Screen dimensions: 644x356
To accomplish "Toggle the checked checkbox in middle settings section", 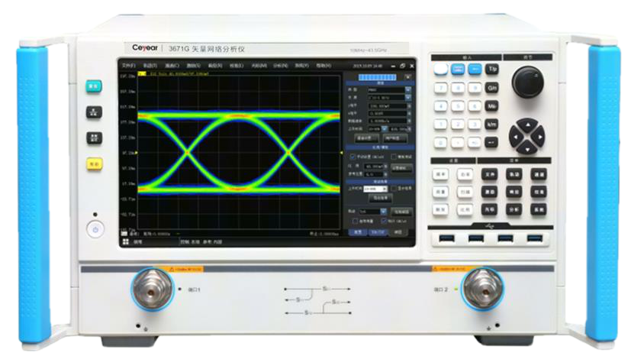I will tap(352, 155).
